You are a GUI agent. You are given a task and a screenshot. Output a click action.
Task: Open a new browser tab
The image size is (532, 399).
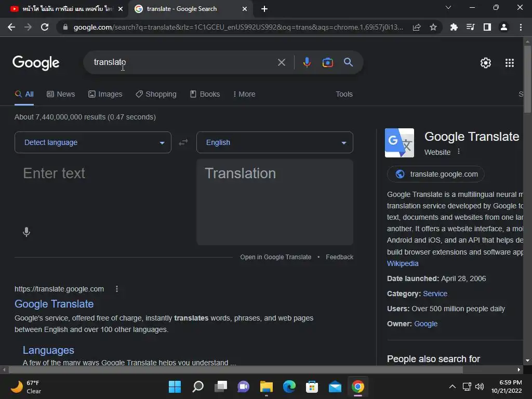point(264,9)
